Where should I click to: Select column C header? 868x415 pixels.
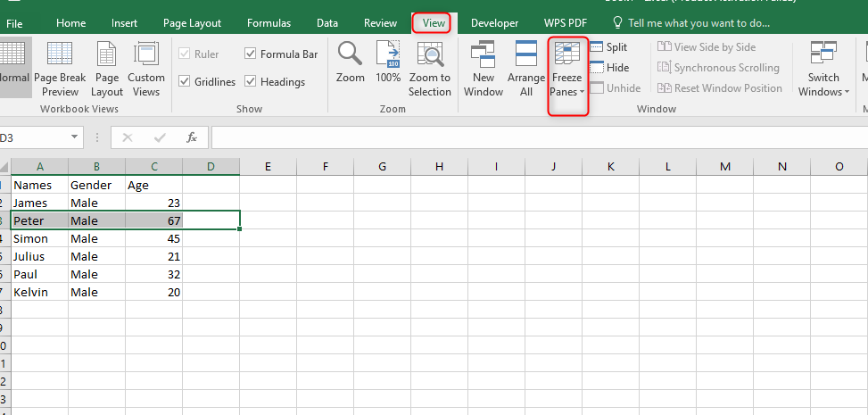pyautogui.click(x=154, y=166)
